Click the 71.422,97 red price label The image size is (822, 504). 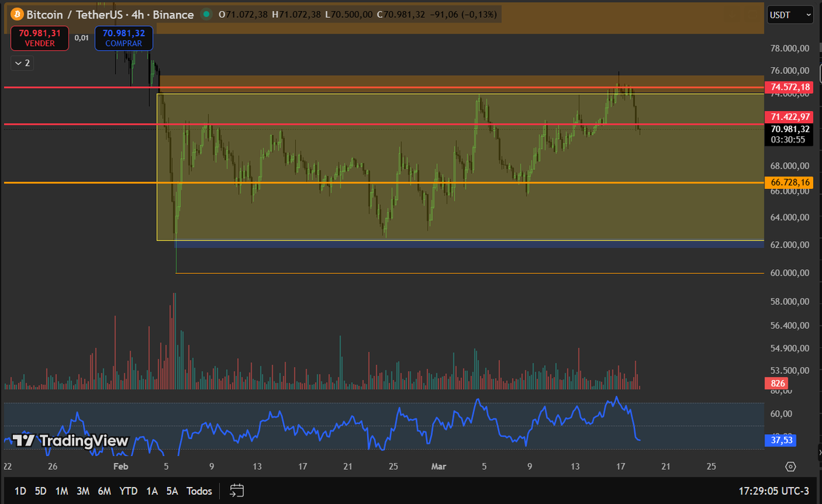coord(790,117)
